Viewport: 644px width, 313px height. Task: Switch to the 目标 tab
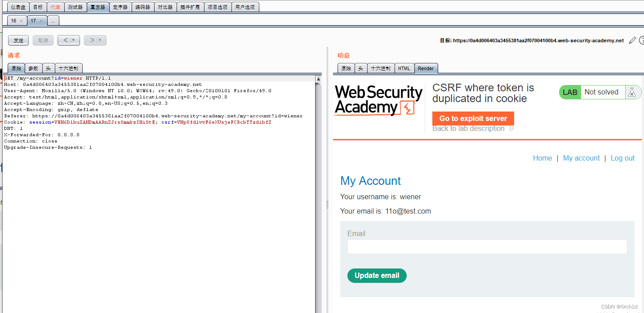tap(38, 7)
